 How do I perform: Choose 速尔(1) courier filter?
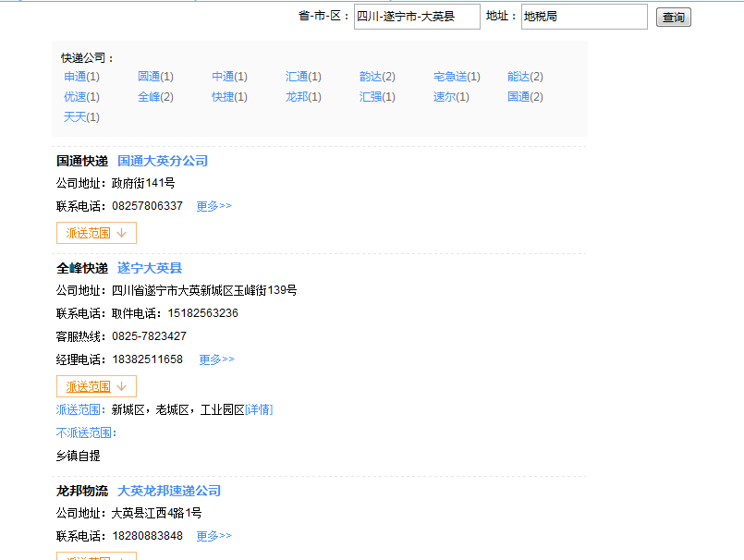point(451,97)
